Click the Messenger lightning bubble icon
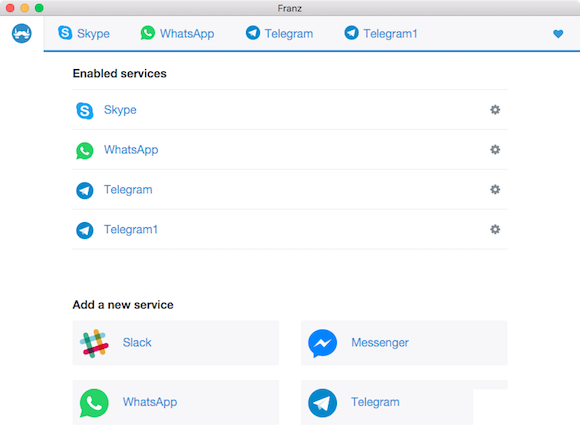The image size is (580, 435). coord(323,343)
